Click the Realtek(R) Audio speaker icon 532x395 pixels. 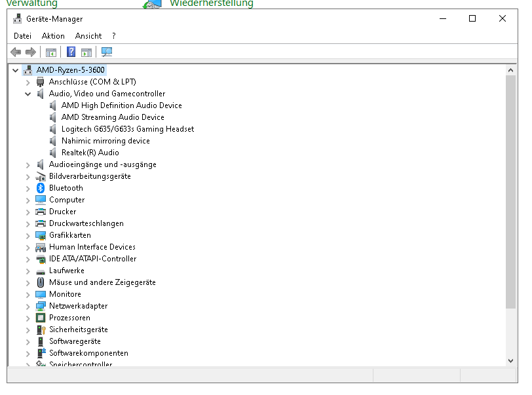click(52, 153)
